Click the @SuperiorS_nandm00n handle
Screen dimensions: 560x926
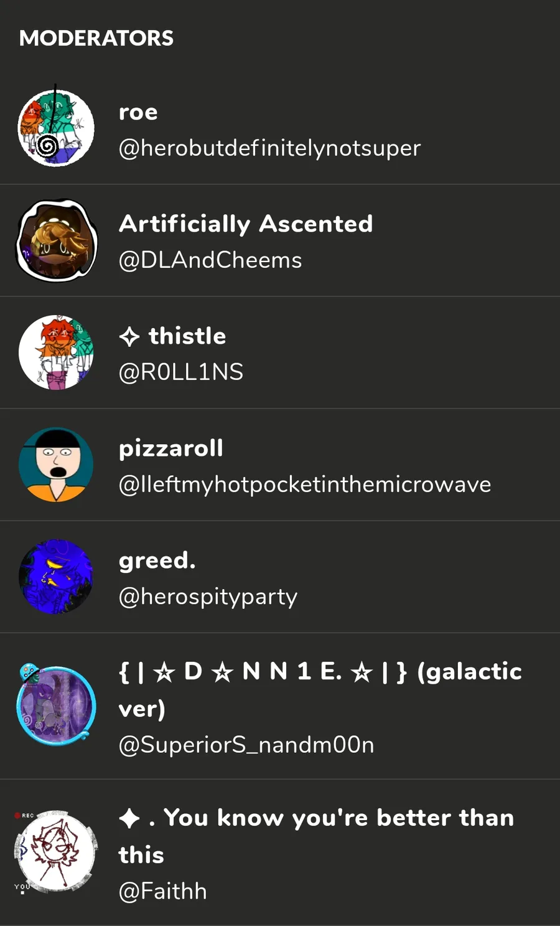pos(246,745)
